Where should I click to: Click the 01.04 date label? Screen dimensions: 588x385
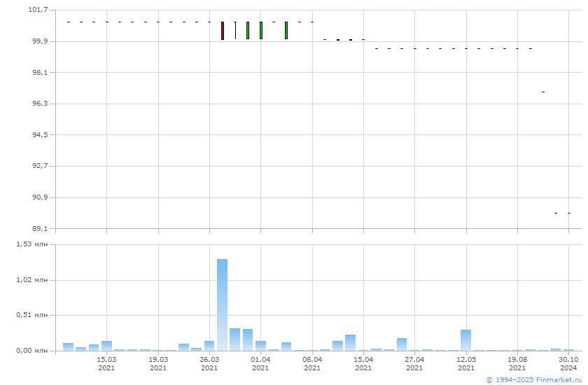260,360
